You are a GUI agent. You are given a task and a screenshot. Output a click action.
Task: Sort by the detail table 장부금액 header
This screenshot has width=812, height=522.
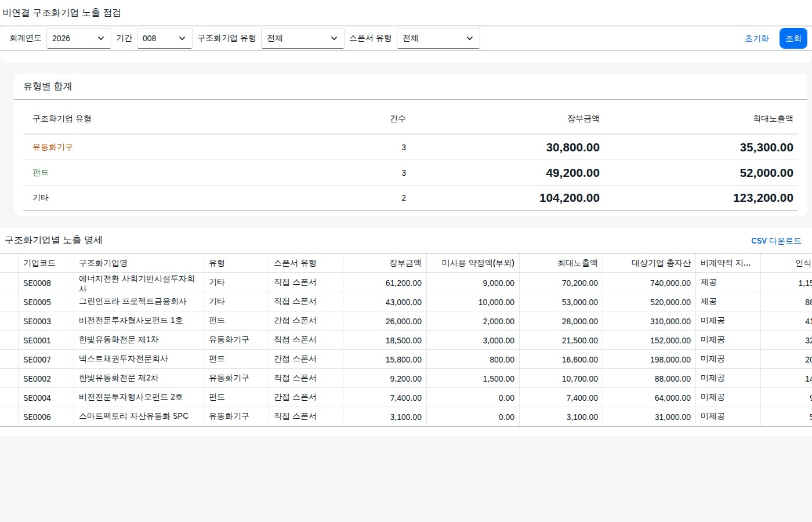point(385,263)
